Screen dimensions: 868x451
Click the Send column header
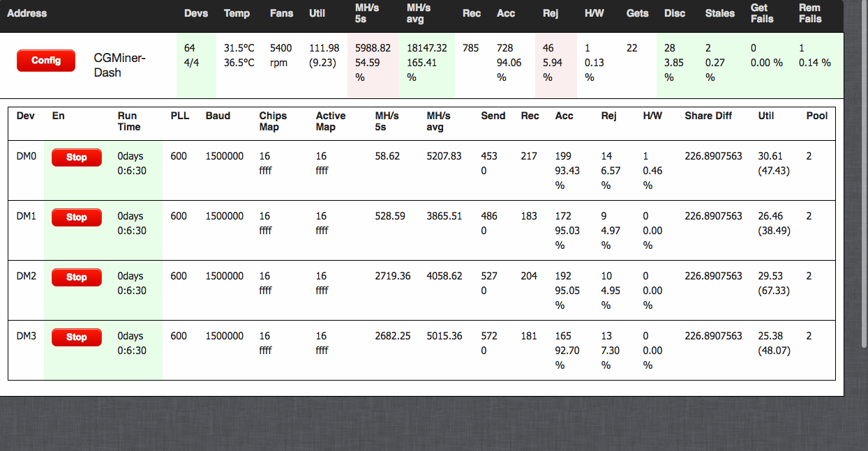(x=493, y=116)
